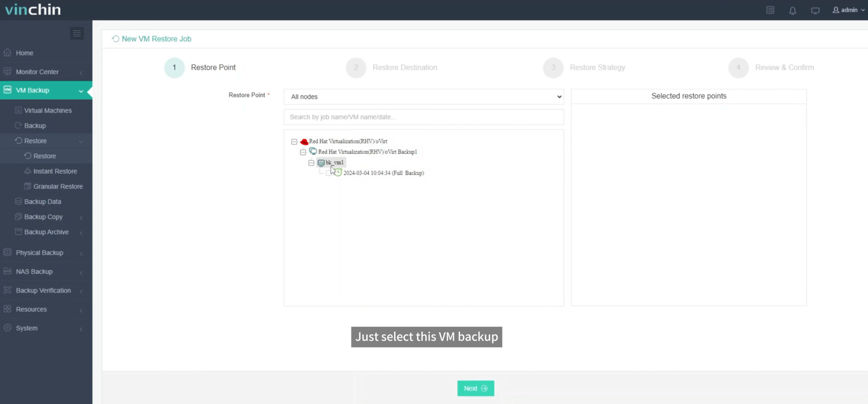This screenshot has width=868, height=404.
Task: Expand NAS Backup menu
Action: click(x=46, y=271)
